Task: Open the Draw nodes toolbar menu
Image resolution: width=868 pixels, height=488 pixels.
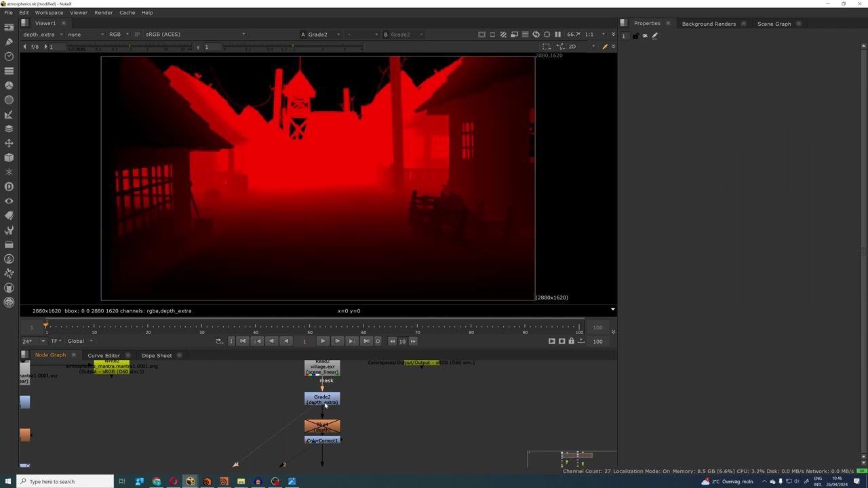Action: tap(9, 42)
